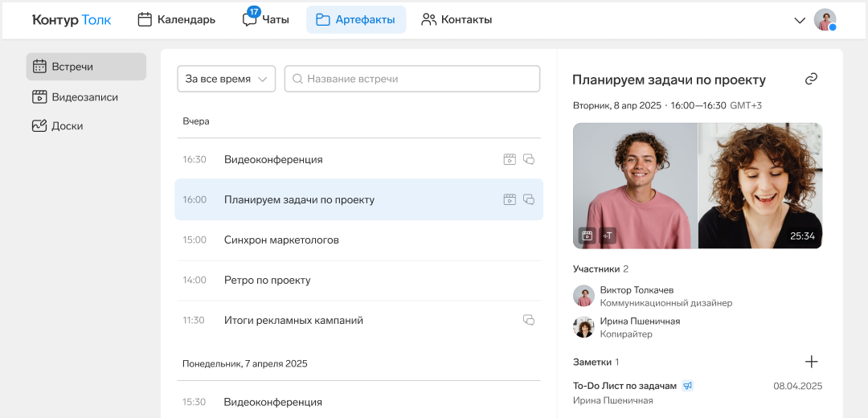Click Виктор Толкачев's avatar in participants
The width and height of the screenshot is (868, 418).
click(583, 296)
